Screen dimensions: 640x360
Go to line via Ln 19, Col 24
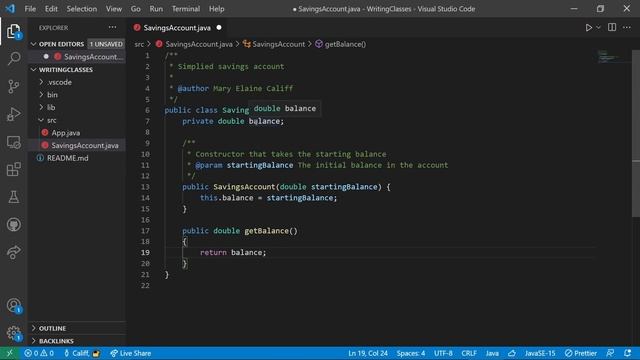point(368,353)
